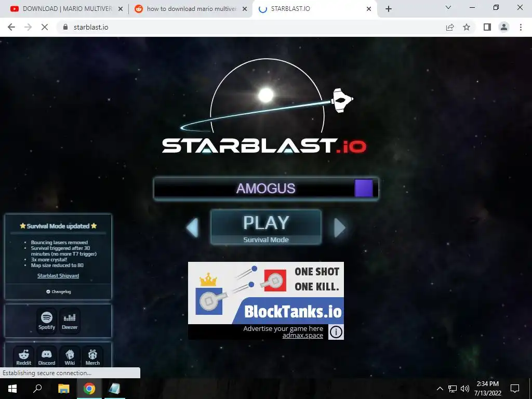
Task: Visit admax.space advertising link
Action: [303, 336]
